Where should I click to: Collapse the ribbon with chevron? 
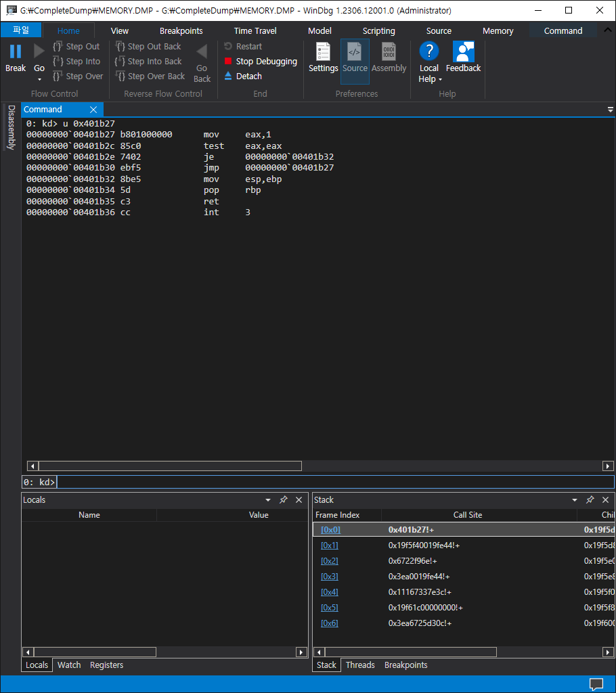point(608,30)
